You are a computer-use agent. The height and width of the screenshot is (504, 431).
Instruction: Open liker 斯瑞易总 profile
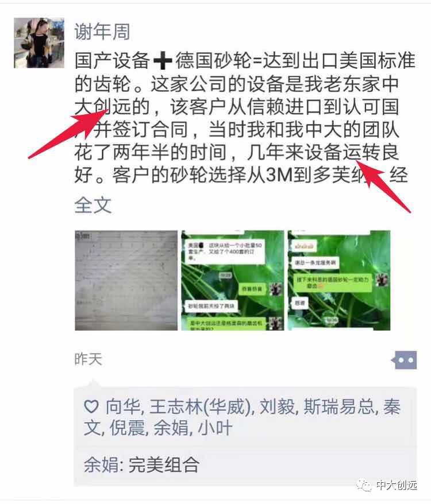(339, 406)
